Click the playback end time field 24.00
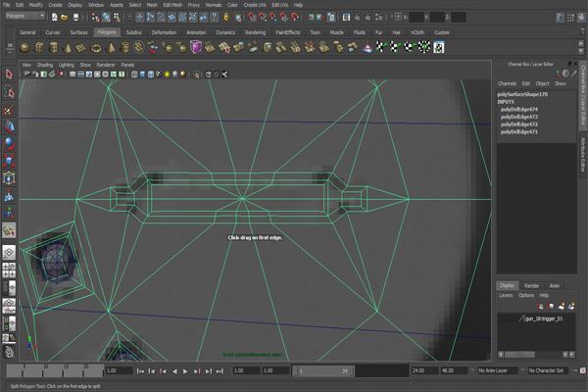 (425, 370)
